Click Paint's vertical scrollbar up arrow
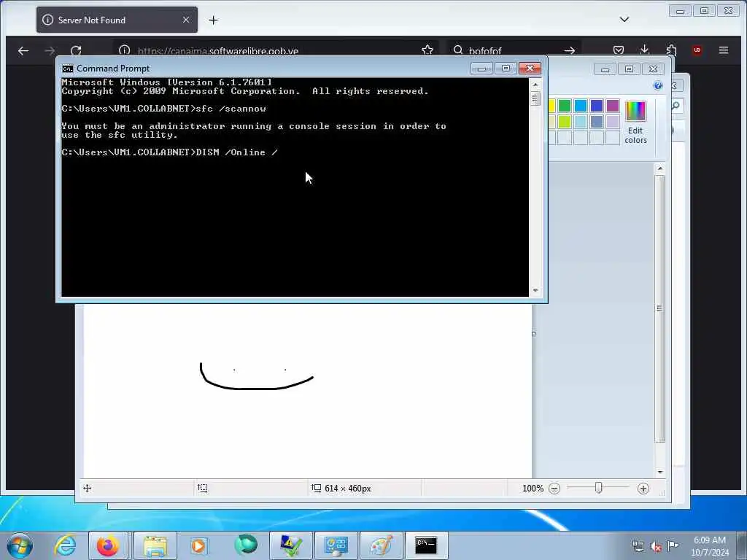The image size is (747, 560). [659, 168]
